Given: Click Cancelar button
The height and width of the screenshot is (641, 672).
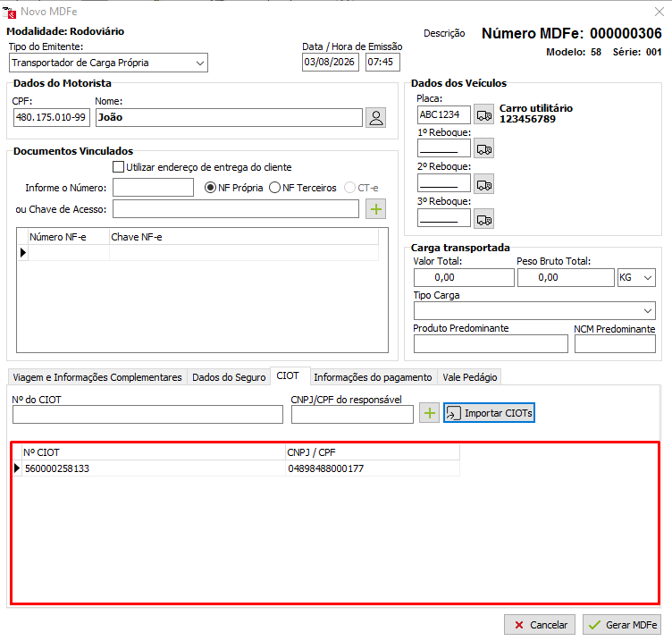Looking at the screenshot, I should [540, 625].
